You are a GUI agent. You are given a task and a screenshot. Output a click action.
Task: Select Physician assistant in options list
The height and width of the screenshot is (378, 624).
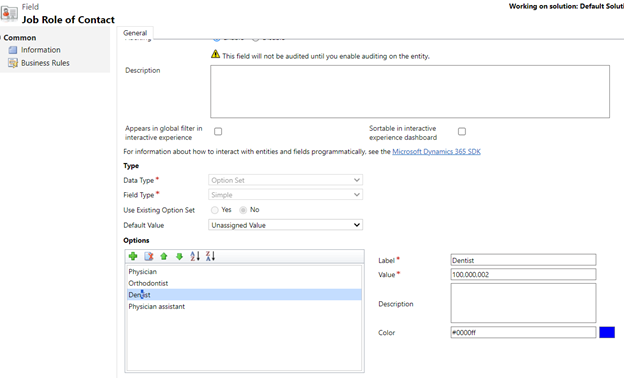tap(156, 306)
